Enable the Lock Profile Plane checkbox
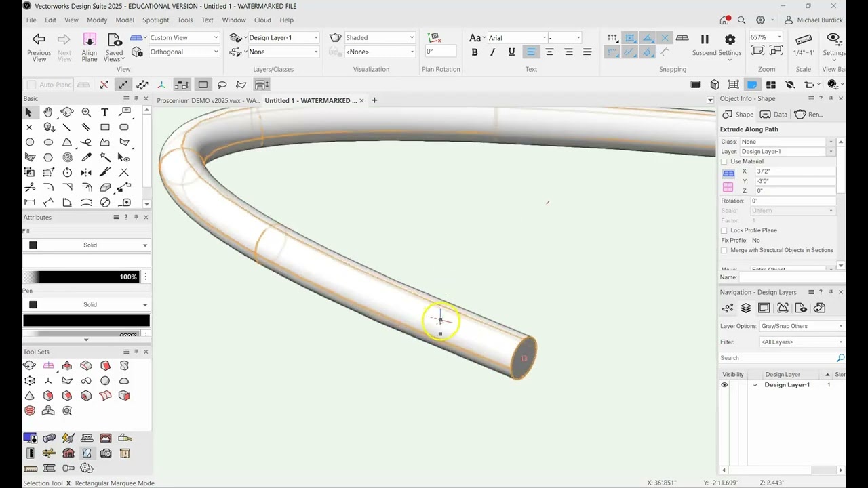Screen dimensions: 868x488 [x=724, y=230]
